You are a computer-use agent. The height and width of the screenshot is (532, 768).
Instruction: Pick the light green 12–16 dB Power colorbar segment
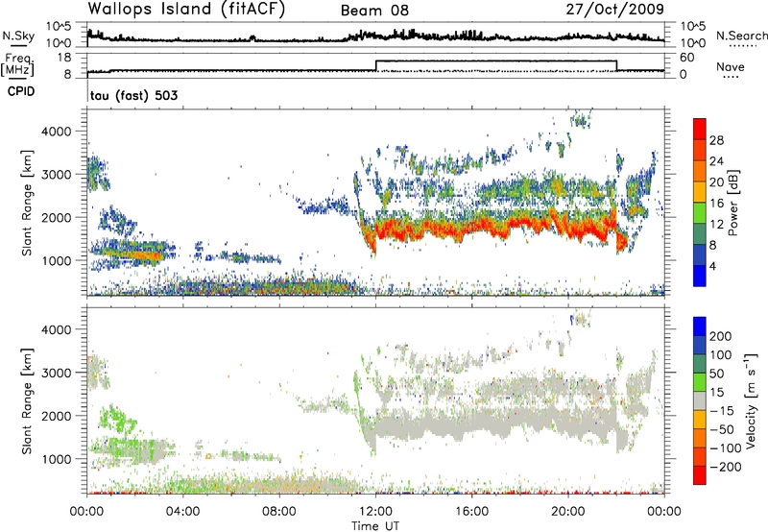(700, 213)
